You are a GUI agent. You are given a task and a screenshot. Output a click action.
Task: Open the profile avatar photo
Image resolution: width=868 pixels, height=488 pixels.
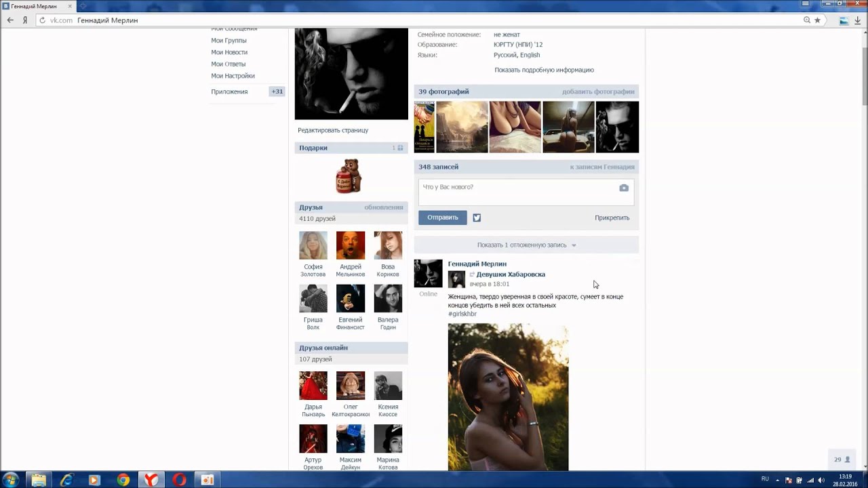351,73
